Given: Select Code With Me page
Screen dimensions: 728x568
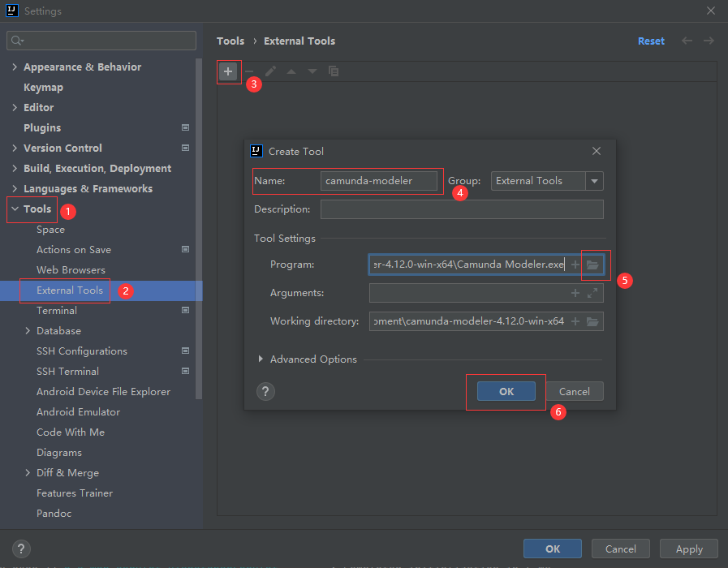Looking at the screenshot, I should [71, 432].
